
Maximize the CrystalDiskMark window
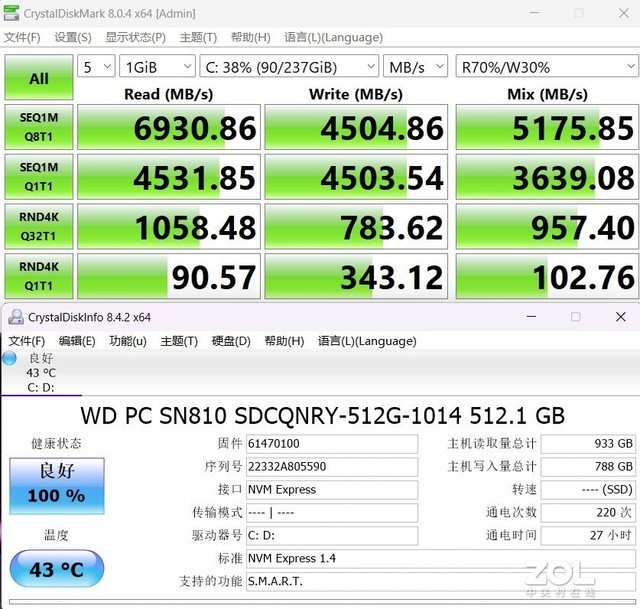click(579, 13)
